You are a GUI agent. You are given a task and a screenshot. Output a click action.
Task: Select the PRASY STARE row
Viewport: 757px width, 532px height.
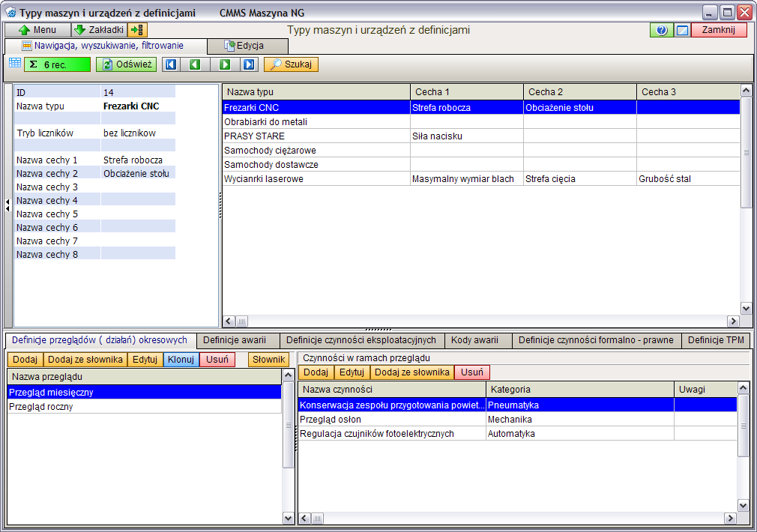pyautogui.click(x=481, y=136)
